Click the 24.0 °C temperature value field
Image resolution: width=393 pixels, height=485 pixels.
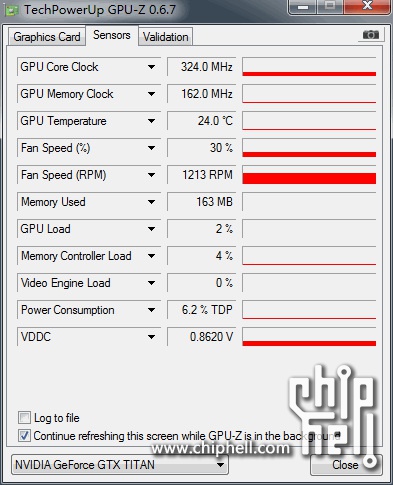click(x=201, y=121)
